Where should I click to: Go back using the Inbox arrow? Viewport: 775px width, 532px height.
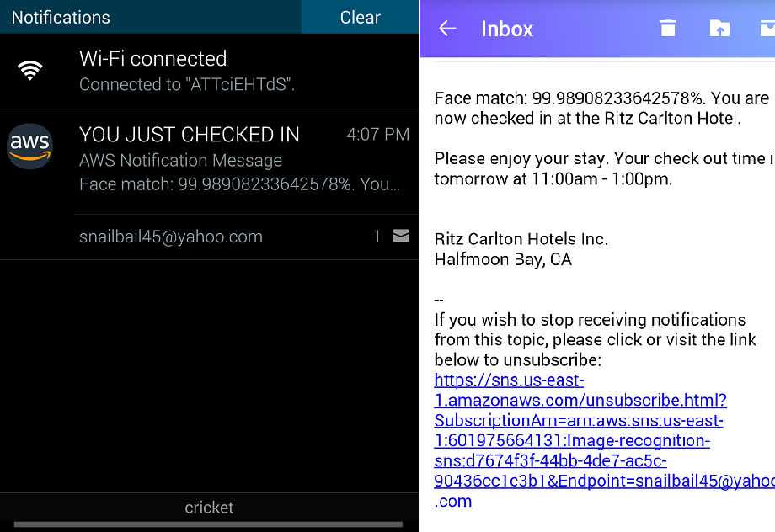448,28
